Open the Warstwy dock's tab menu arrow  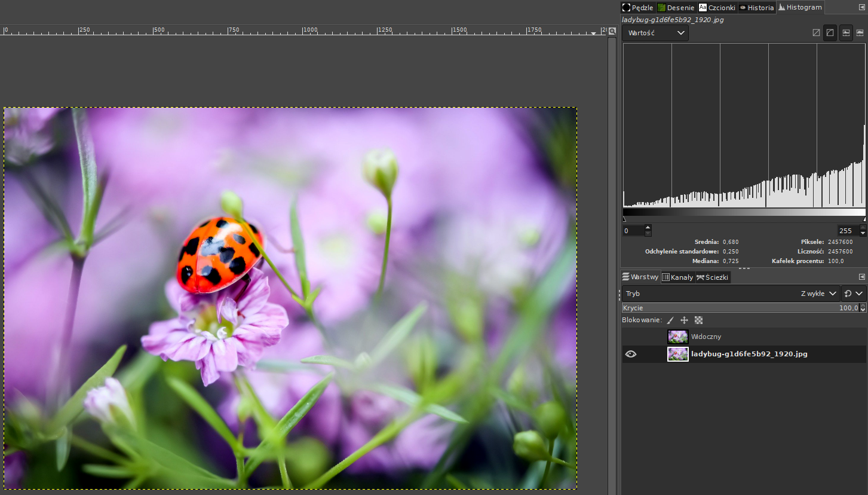click(861, 277)
